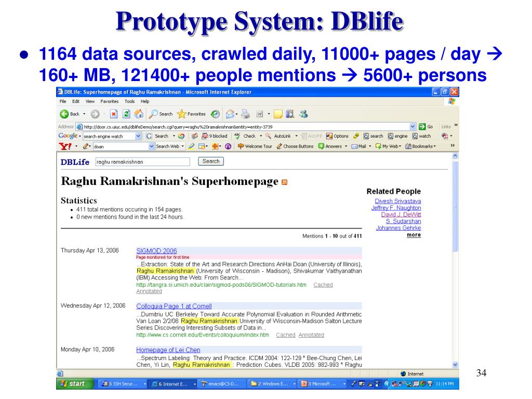Switch to the Windows Explorer taskbar group

pyautogui.click(x=273, y=384)
